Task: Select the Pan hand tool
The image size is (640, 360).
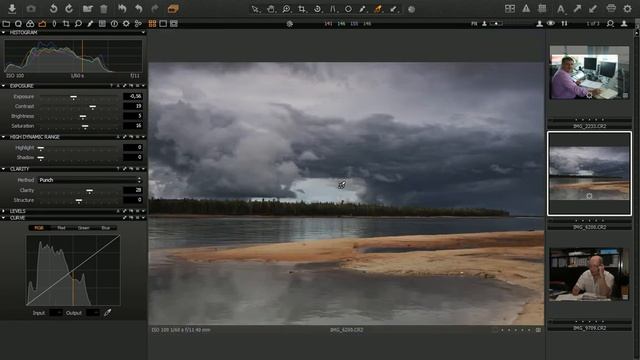Action: coord(271,9)
